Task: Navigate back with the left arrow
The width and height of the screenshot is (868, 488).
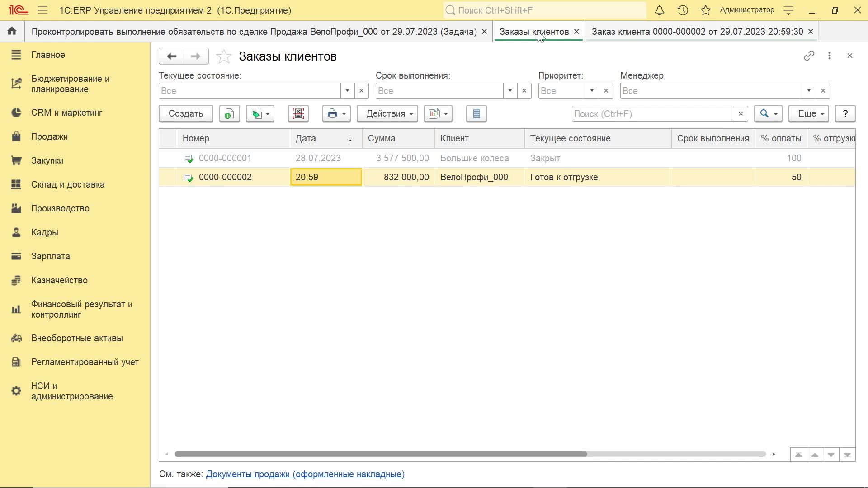Action: [171, 56]
